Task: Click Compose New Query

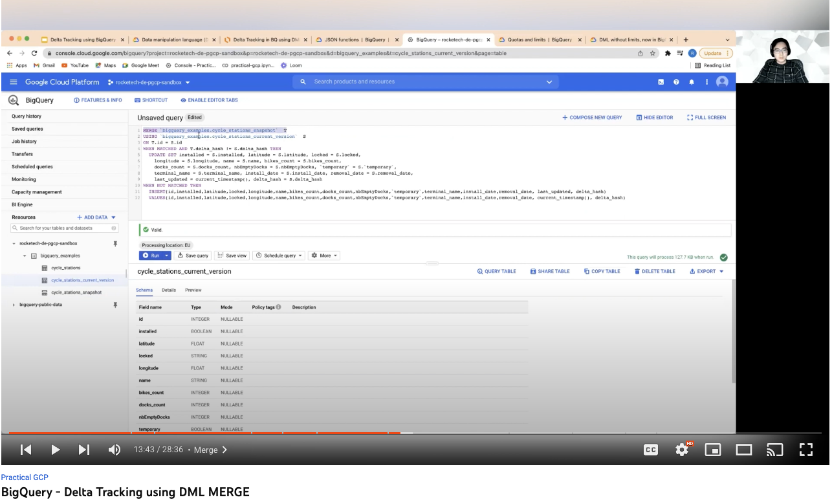Action: [592, 118]
